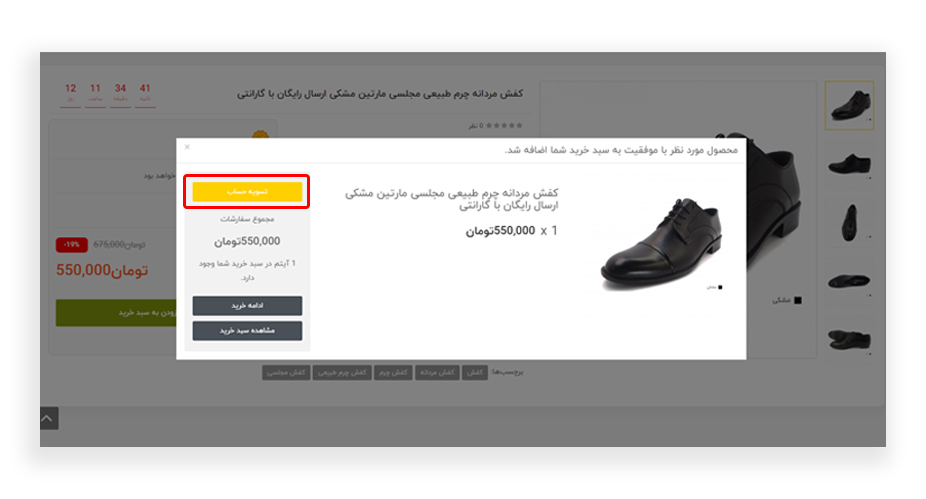
Task: Open the کفش مردانه tag
Action: (437, 372)
